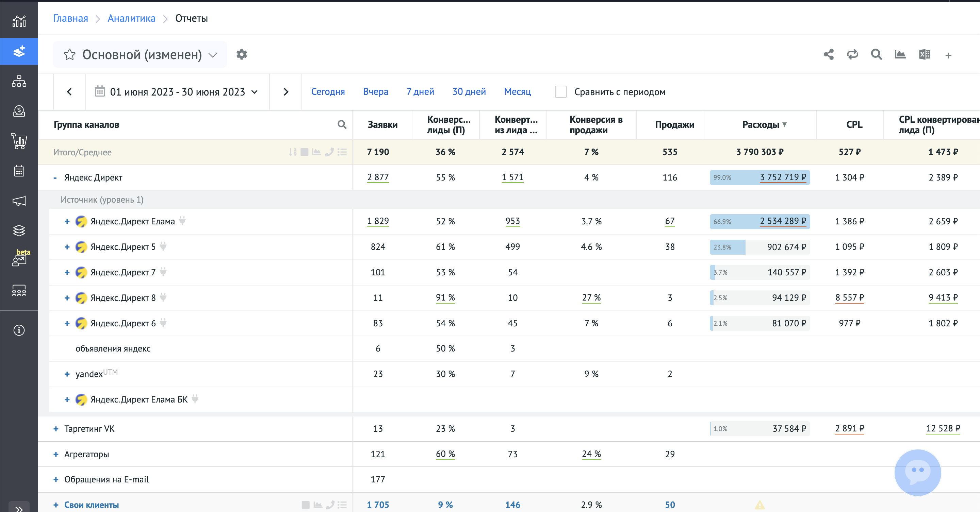980x512 pixels.
Task: Collapse the Яндекс Директ group
Action: coord(55,177)
